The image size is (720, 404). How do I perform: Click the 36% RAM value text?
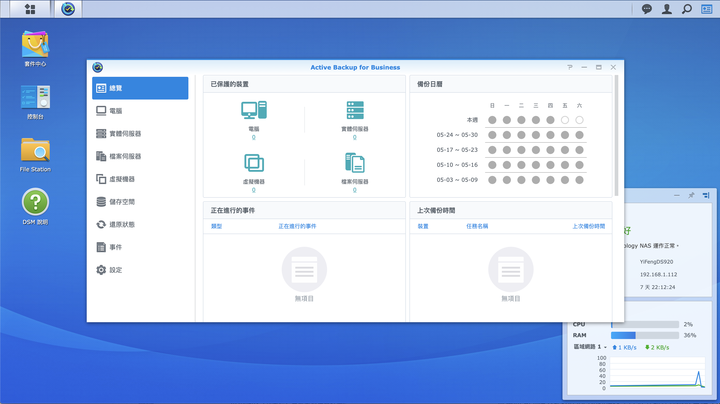(x=690, y=335)
